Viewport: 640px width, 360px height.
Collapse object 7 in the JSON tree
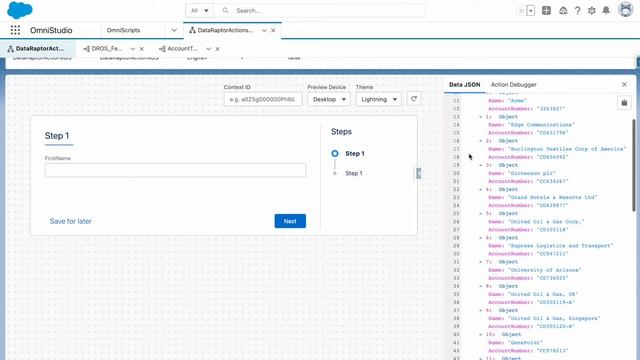(480, 262)
